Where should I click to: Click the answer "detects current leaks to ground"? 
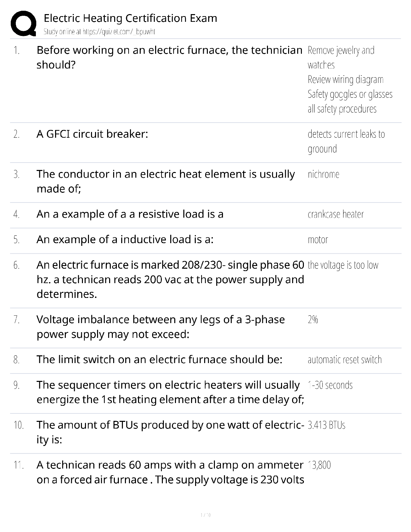click(x=346, y=141)
